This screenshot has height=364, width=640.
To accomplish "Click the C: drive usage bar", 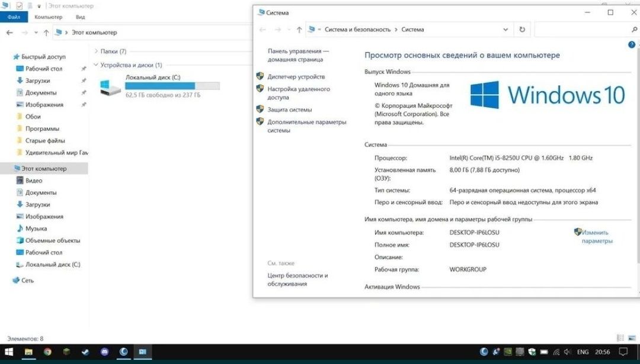I will [172, 86].
